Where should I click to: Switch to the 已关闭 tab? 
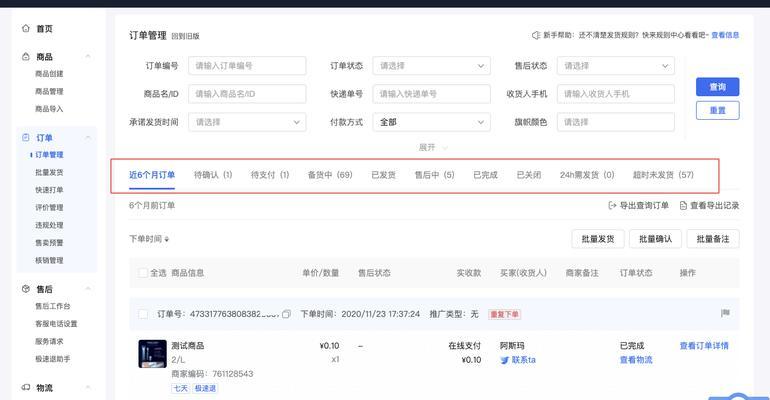click(529, 175)
